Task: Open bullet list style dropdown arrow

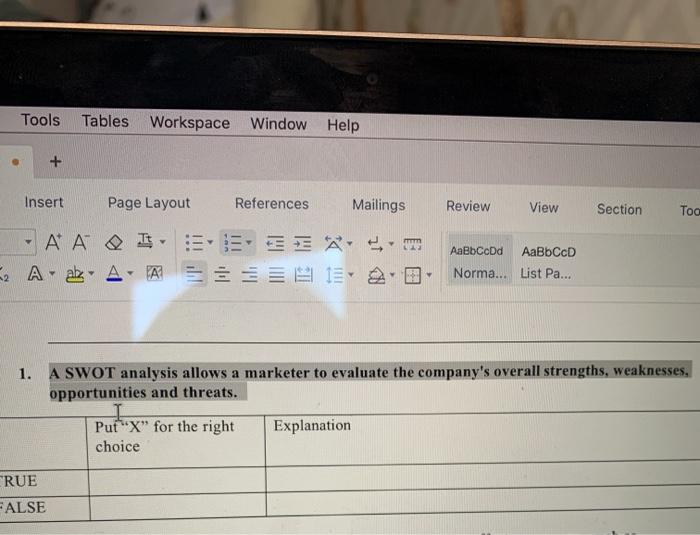Action: [x=210, y=242]
